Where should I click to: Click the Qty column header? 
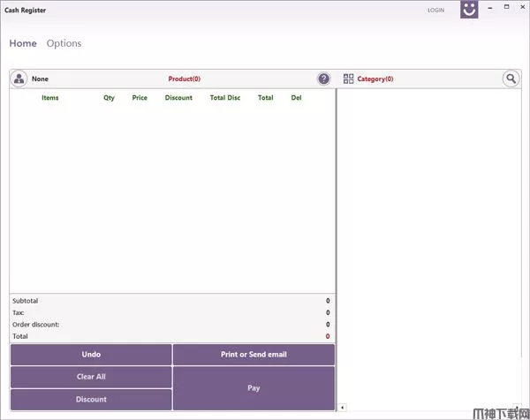tap(109, 98)
